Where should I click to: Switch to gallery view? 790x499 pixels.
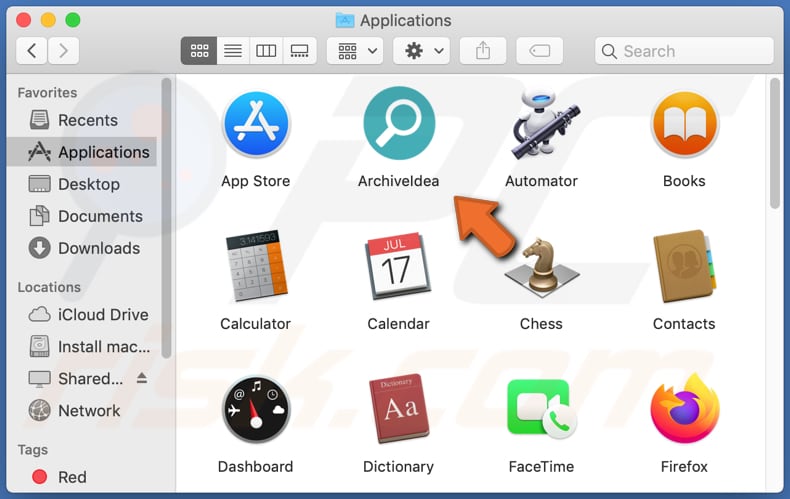[x=300, y=51]
